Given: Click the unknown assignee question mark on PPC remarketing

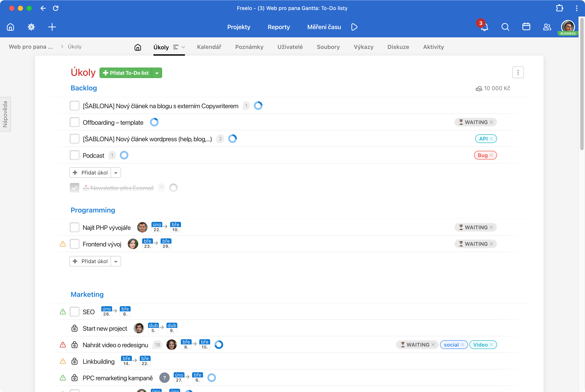Looking at the screenshot, I should 165,378.
